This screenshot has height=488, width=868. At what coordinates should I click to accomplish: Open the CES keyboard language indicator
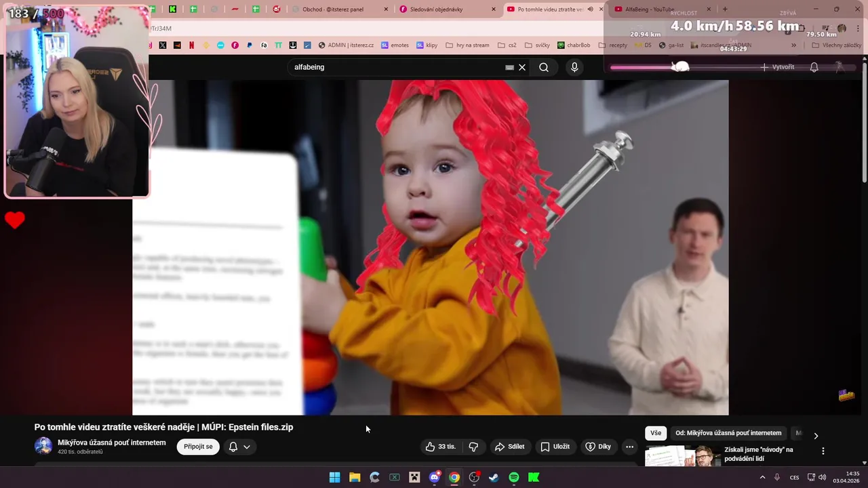pyautogui.click(x=794, y=477)
